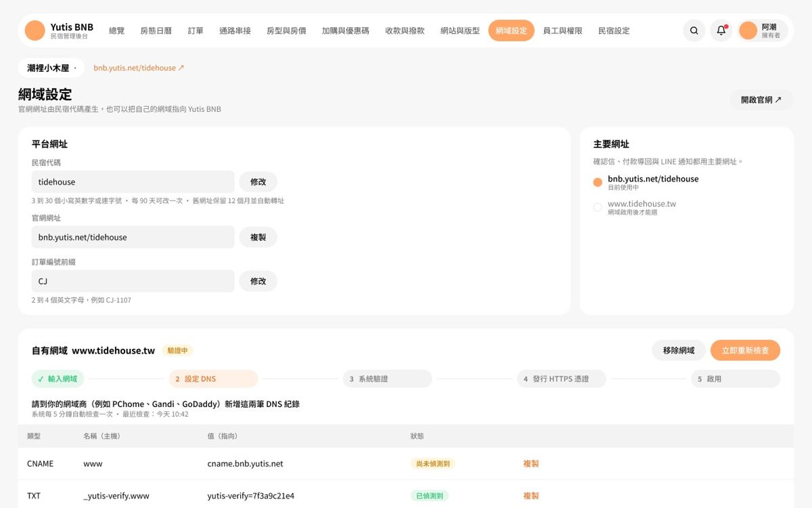Click the 訂單編號前綴 field with CJ
This screenshot has width=812, height=508.
point(133,281)
